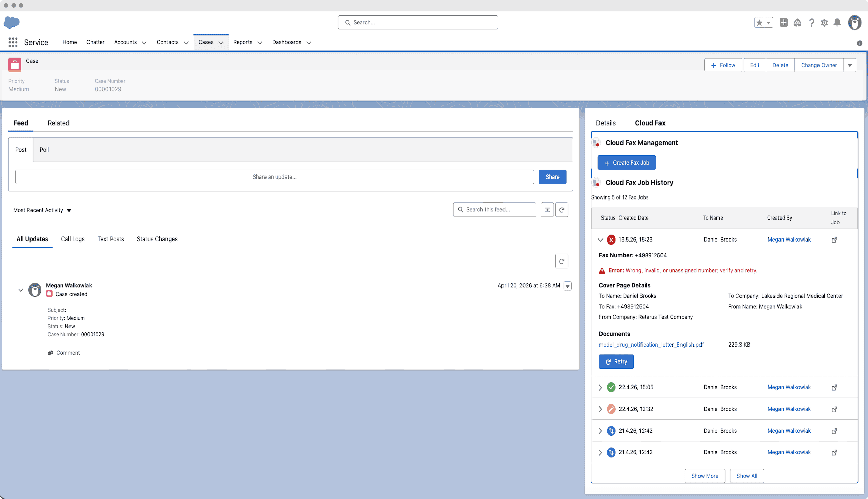This screenshot has width=868, height=499.
Task: Refresh the feed next to feed search
Action: (562, 210)
